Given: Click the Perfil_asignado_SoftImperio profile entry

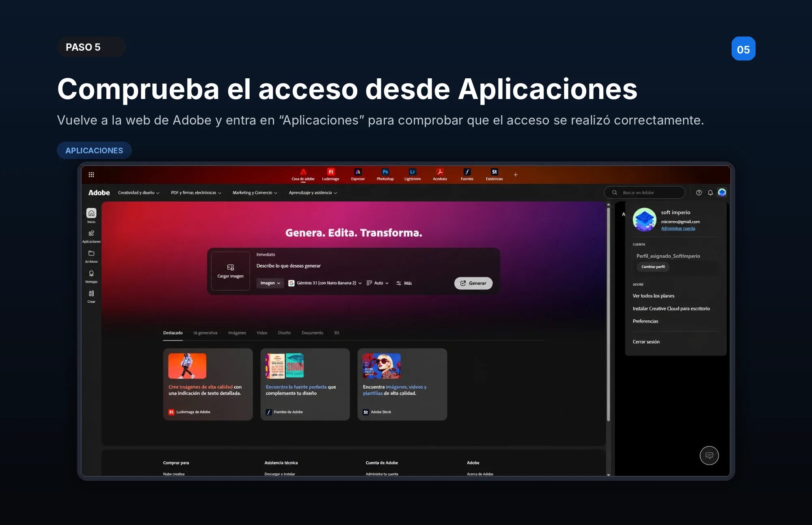Looking at the screenshot, I should pos(668,256).
